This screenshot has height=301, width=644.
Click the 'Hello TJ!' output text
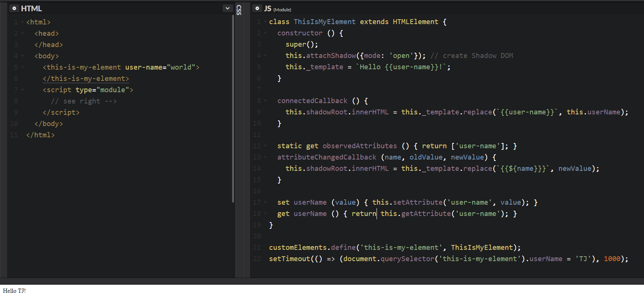(x=14, y=291)
